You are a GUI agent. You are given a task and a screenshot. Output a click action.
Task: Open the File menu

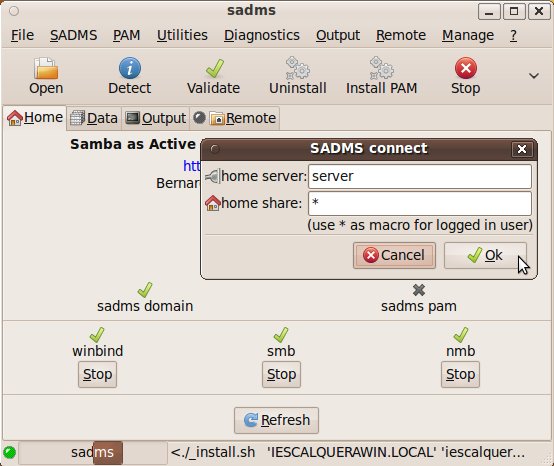(22, 35)
